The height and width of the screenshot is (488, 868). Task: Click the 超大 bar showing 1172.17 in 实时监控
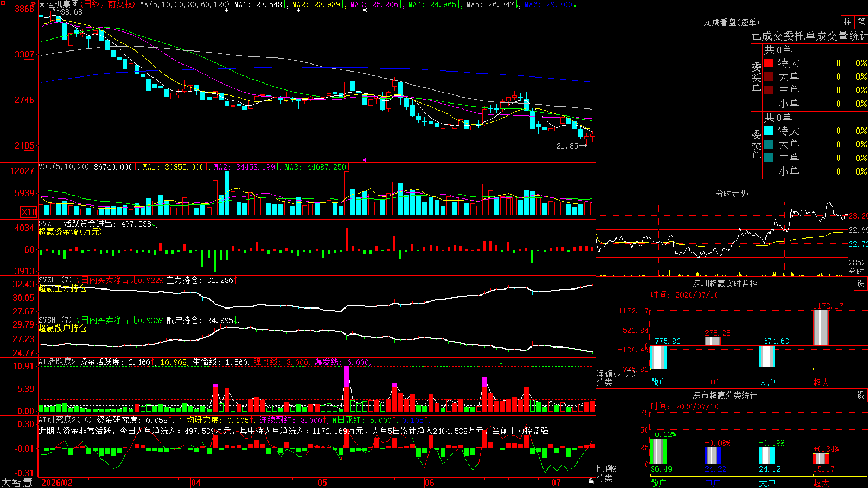pyautogui.click(x=821, y=328)
